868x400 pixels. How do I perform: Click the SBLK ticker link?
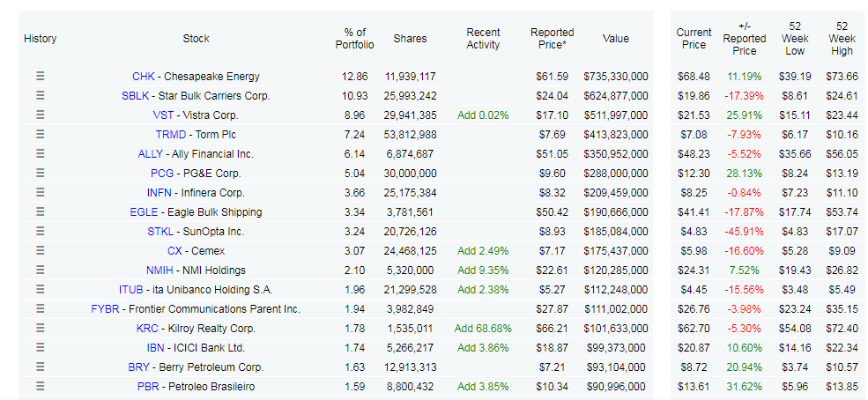tap(135, 96)
